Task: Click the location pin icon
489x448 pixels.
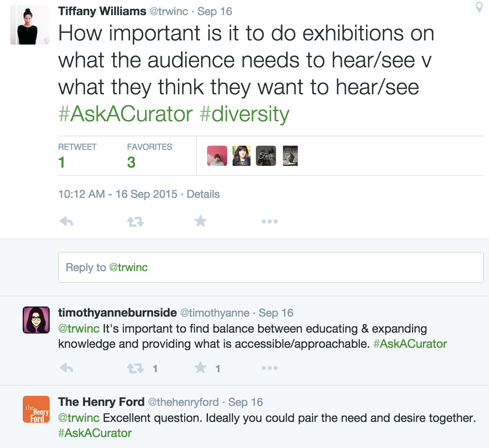Action: coord(479,8)
